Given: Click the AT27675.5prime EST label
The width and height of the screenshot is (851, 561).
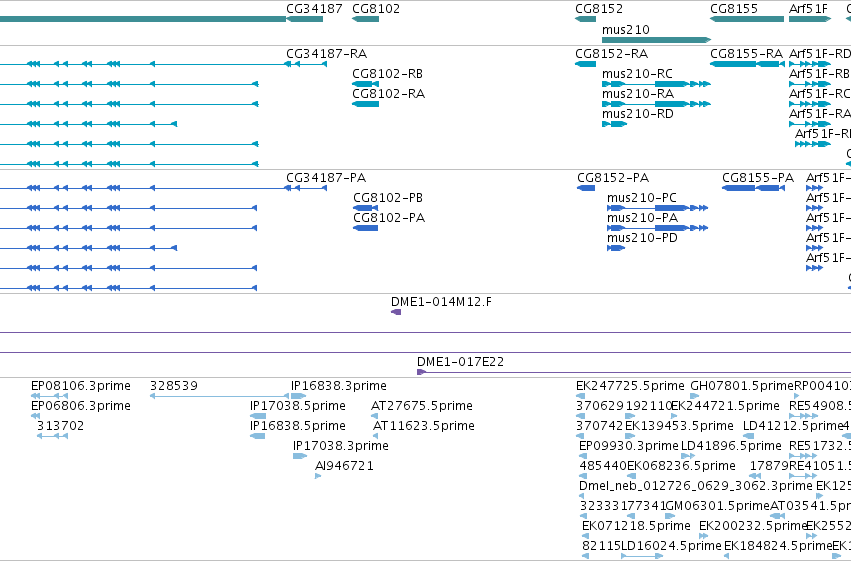Looking at the screenshot, I should (422, 406).
